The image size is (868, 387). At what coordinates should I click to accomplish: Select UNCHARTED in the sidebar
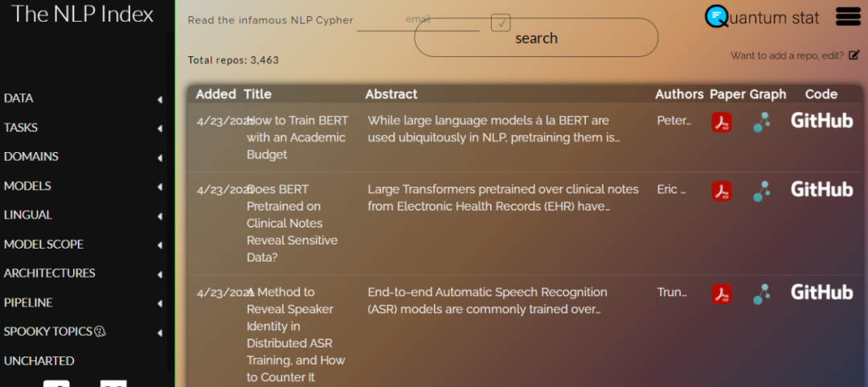(x=39, y=360)
